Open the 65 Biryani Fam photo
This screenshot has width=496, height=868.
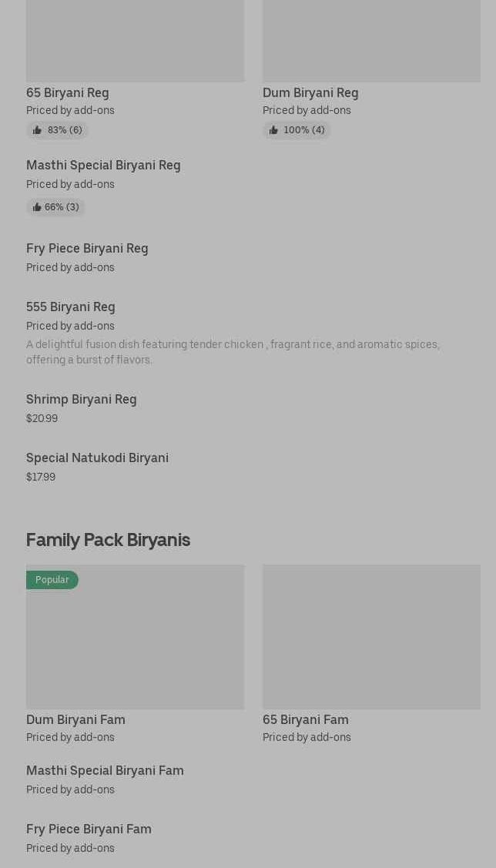coord(371,636)
